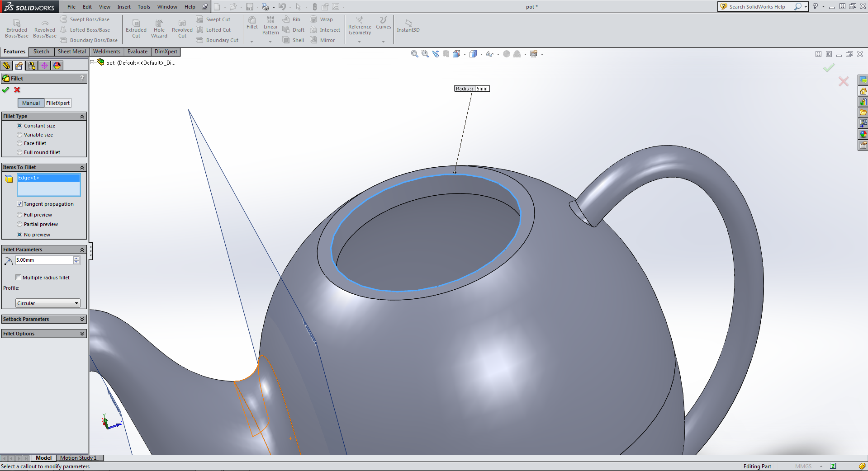Click the Extruded Boss/Base tool
This screenshot has height=471, width=868.
(x=17, y=29)
